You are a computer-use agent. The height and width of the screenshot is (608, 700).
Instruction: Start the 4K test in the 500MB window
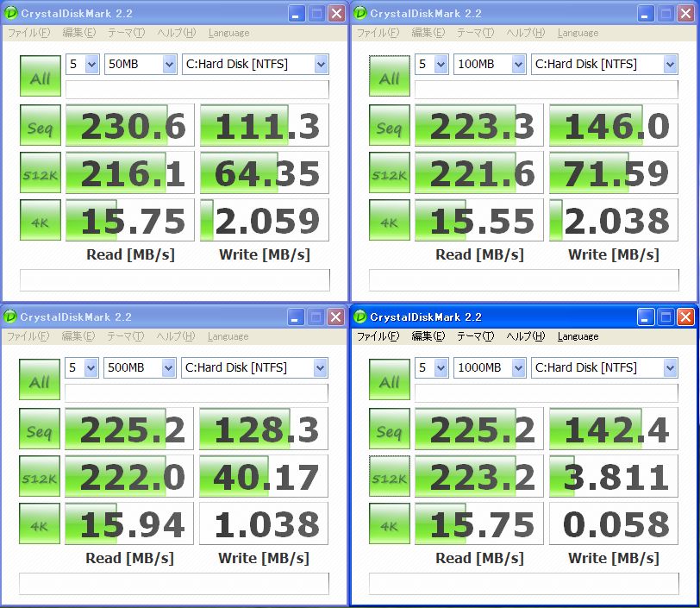click(40, 523)
